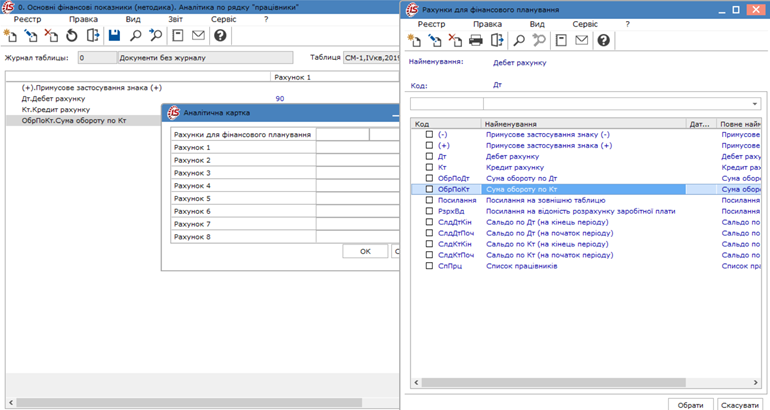The image size is (770, 410).
Task: Click the Рахунок 1 column header in the left window
Action: 334,77
